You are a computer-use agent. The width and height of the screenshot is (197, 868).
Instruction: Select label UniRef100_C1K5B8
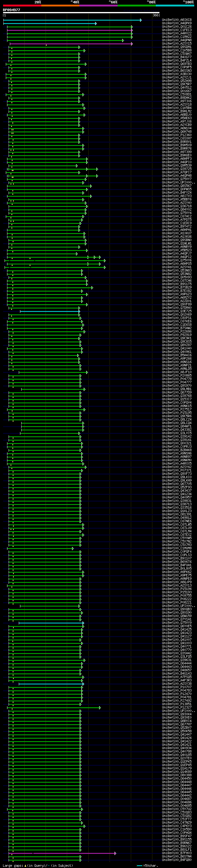(177, 50)
